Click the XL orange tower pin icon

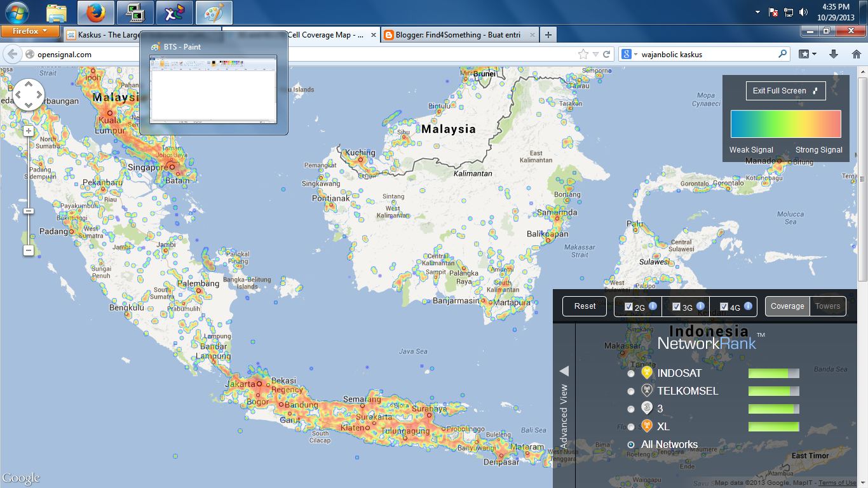[x=647, y=426]
